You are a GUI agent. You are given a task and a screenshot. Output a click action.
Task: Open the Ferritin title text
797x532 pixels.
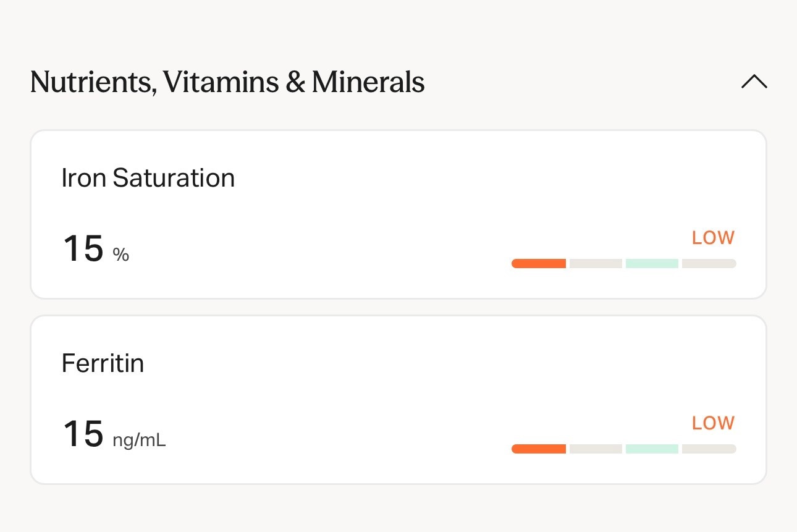click(x=103, y=363)
